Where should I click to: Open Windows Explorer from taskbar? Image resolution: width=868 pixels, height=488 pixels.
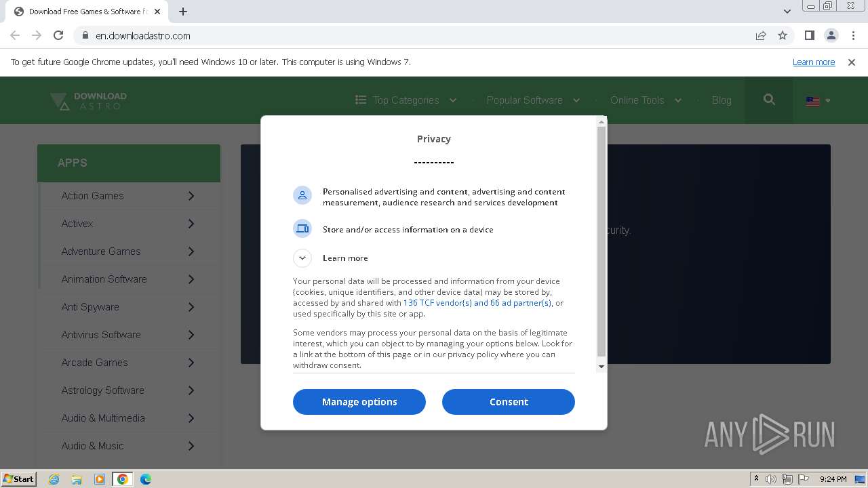pos(77,479)
